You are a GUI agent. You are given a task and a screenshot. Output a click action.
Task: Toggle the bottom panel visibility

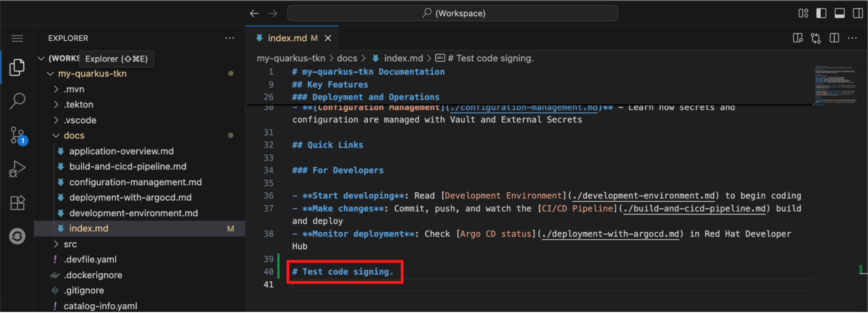(840, 13)
